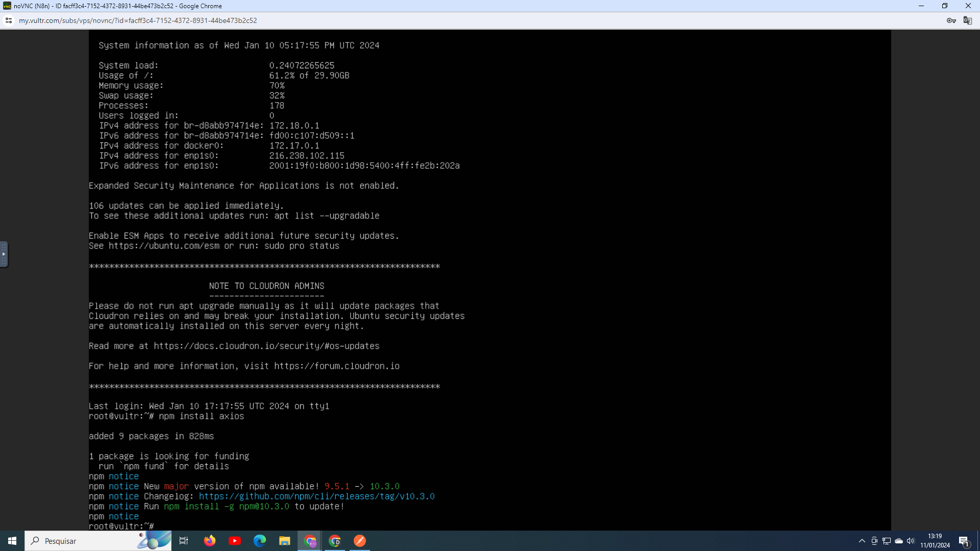Viewport: 980px width, 551px height.
Task: Open second Chrome profile icon in taskbar
Action: coord(335,541)
